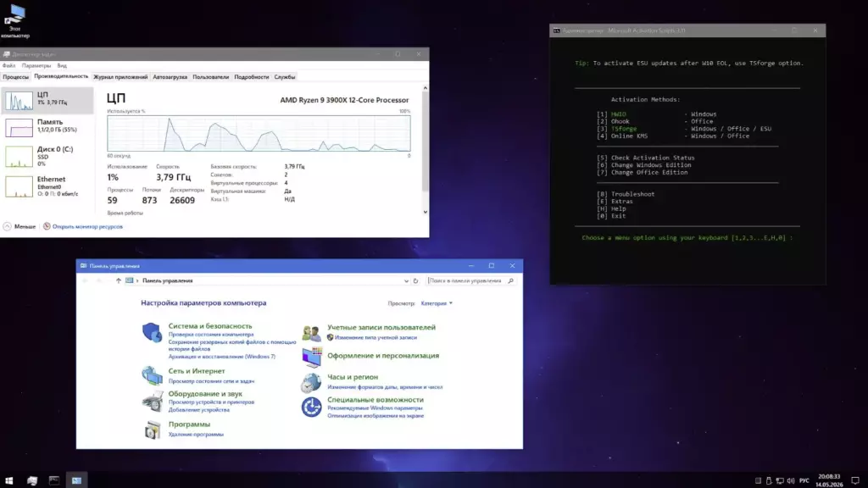The width and height of the screenshot is (868, 488).
Task: Collapse Task Manager with Меньше button
Action: click(19, 226)
